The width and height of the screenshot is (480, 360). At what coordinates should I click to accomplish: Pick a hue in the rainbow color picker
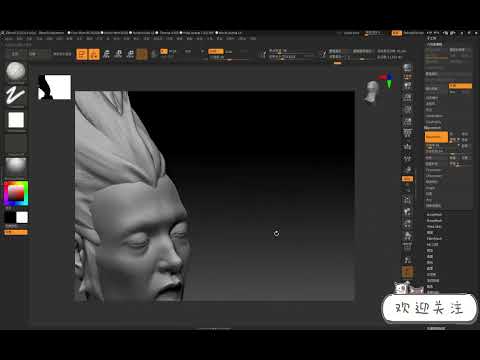(x=16, y=193)
